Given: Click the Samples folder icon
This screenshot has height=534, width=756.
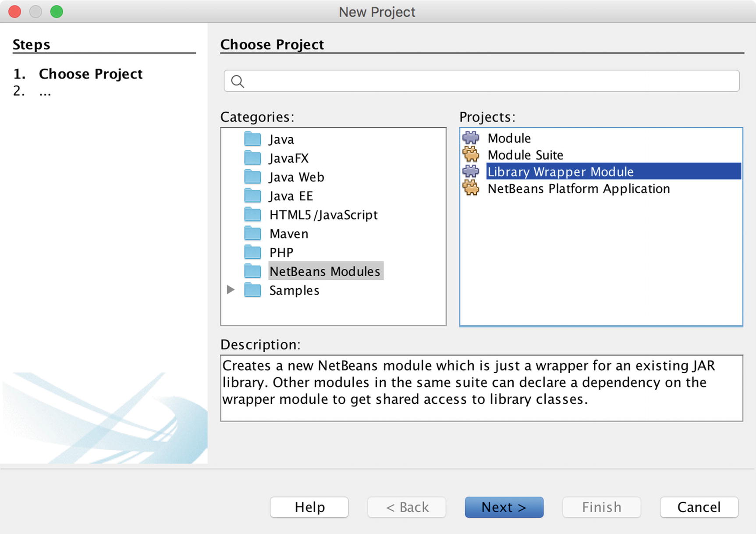Looking at the screenshot, I should click(252, 290).
